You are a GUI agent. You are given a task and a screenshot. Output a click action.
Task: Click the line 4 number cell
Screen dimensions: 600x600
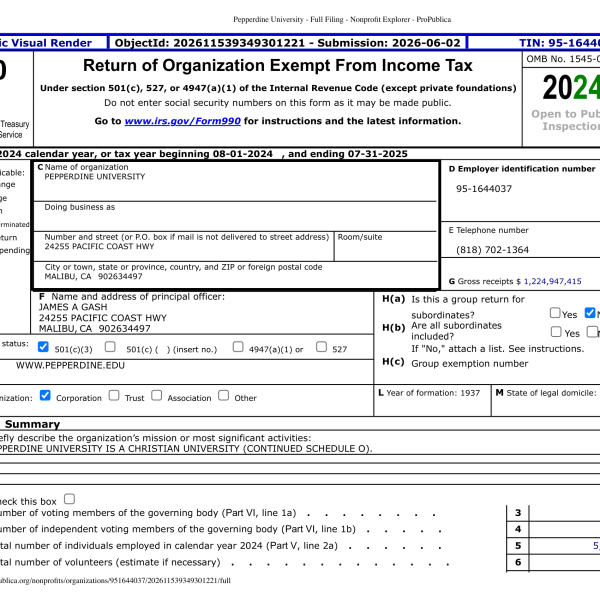click(x=518, y=530)
